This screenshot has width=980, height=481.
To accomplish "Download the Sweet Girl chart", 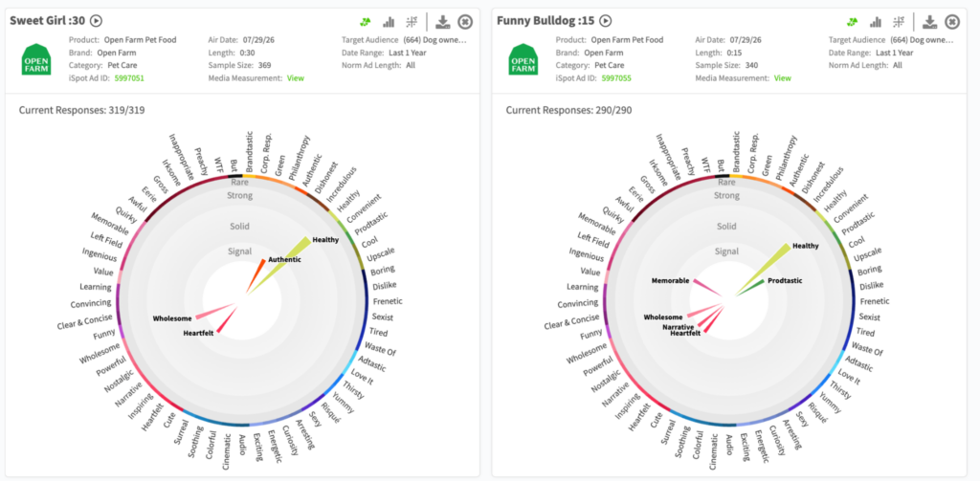I will tap(443, 22).
